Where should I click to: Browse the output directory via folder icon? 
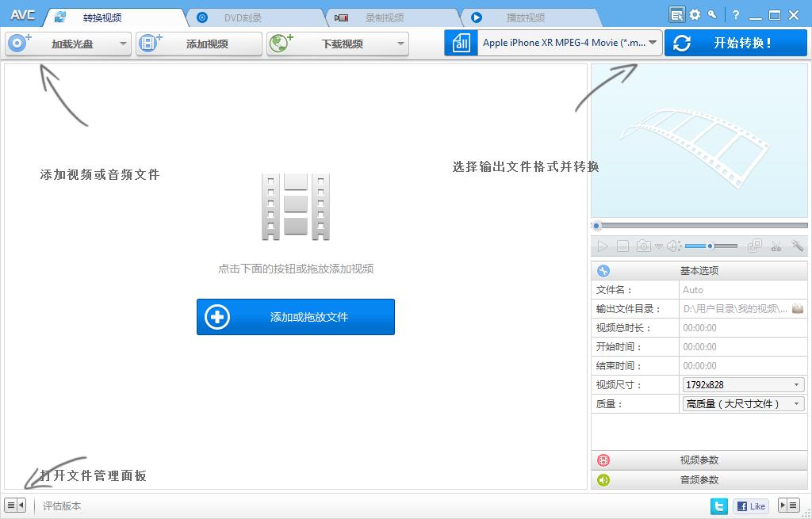(x=798, y=308)
